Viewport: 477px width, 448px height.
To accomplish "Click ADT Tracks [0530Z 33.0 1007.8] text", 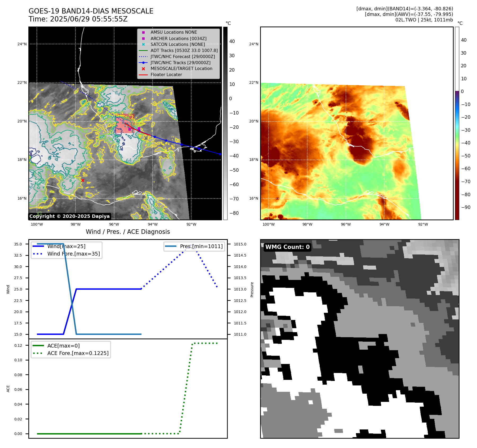I will coord(184,50).
